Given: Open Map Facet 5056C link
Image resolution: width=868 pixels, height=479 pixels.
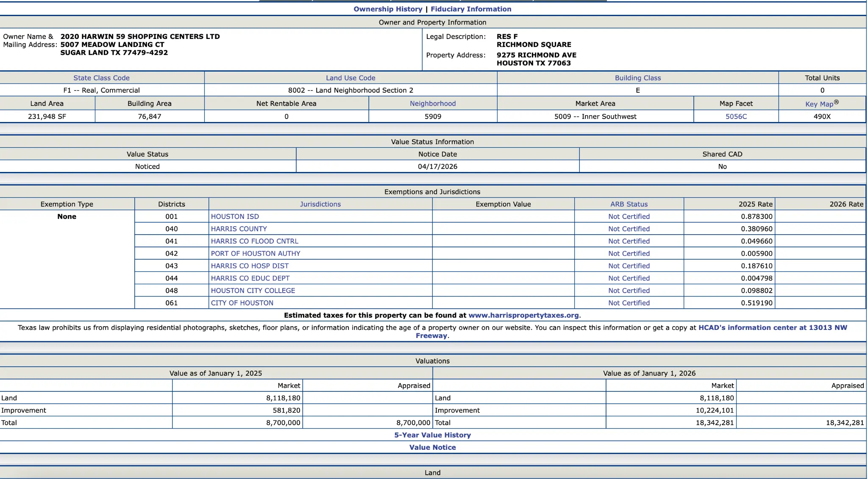Looking at the screenshot, I should click(x=736, y=116).
